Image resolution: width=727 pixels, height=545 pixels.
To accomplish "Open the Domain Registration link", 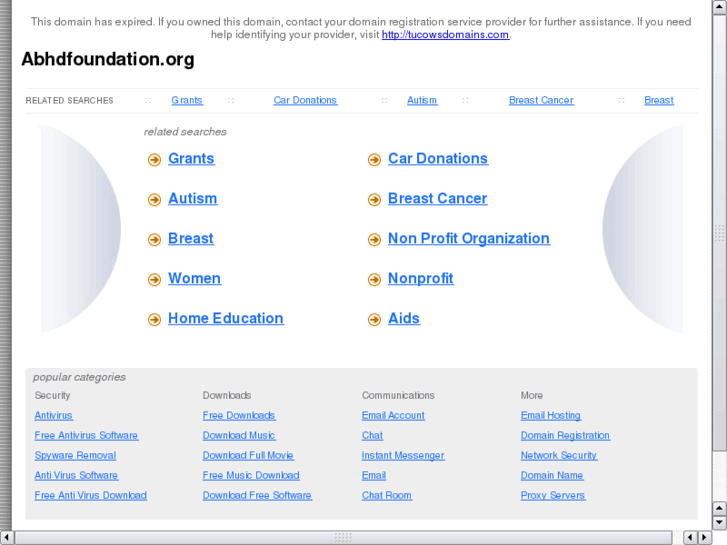I will (x=565, y=436).
